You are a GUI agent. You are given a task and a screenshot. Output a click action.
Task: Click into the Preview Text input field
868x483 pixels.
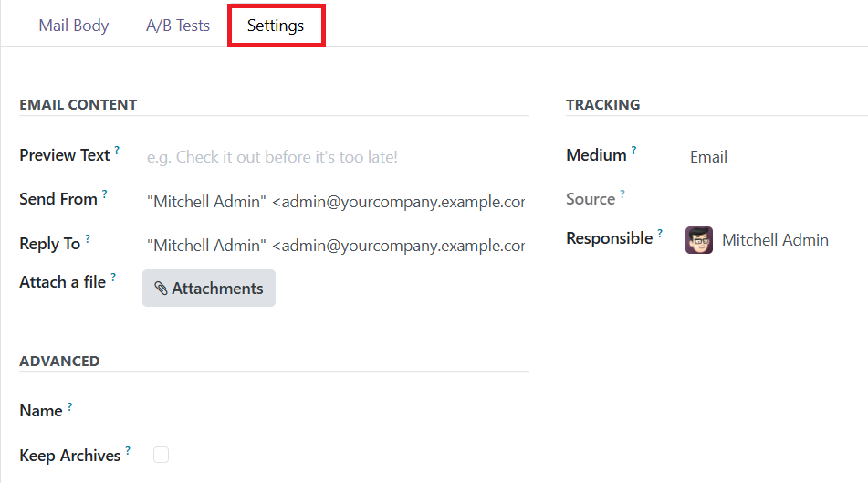[x=336, y=157]
